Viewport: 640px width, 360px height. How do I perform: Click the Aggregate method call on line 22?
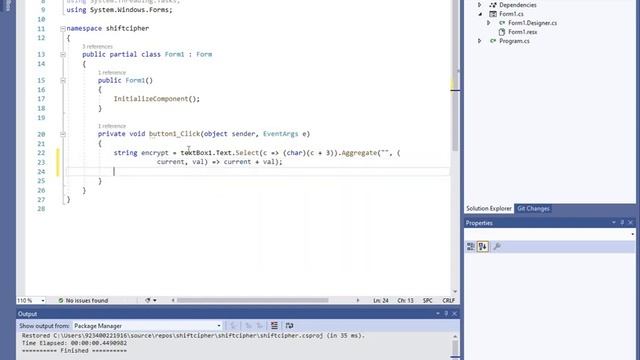point(359,153)
